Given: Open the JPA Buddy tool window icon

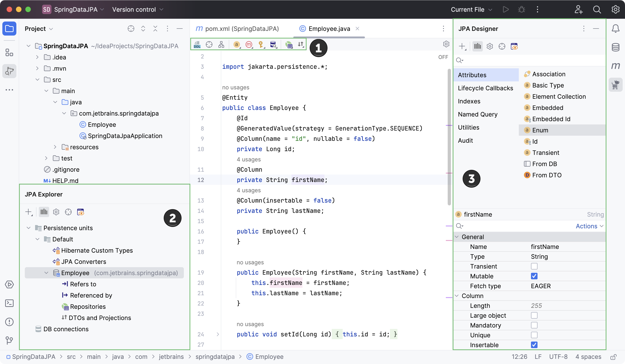Looking at the screenshot, I should point(616,85).
